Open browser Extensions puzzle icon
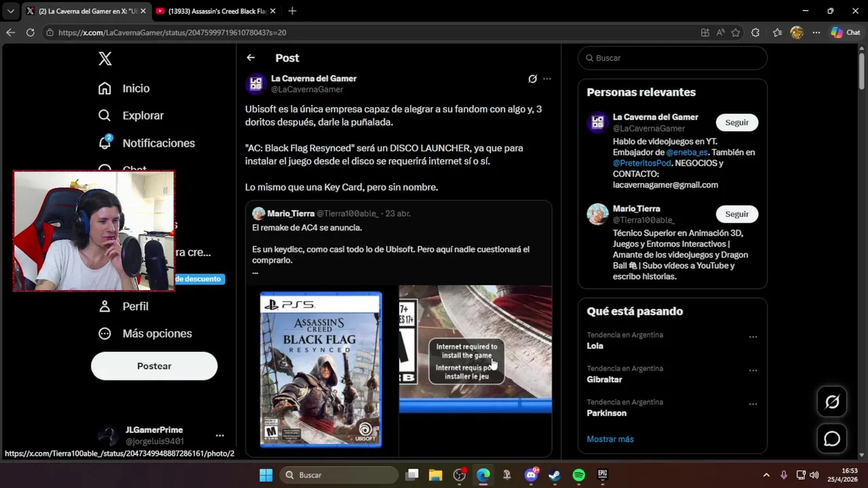 (x=755, y=33)
